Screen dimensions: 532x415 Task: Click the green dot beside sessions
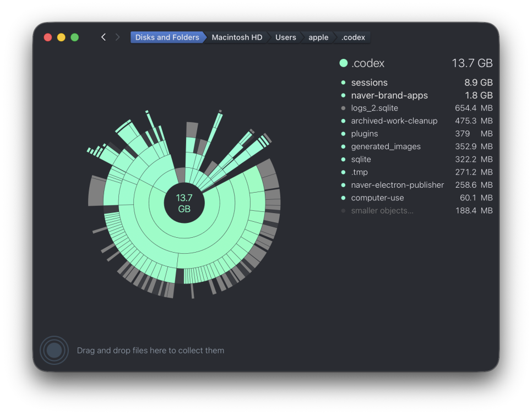[x=343, y=83]
